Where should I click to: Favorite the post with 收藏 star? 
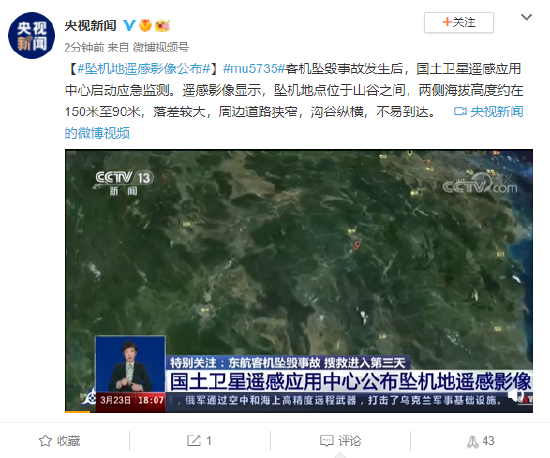pos(59,441)
